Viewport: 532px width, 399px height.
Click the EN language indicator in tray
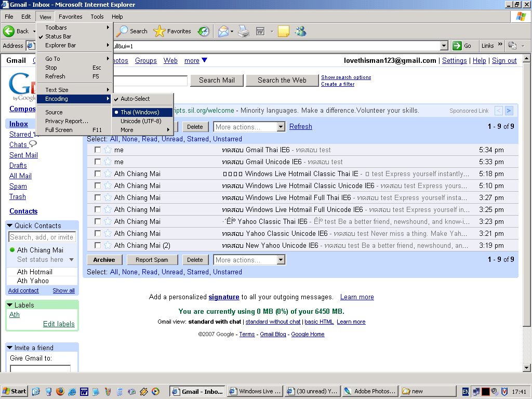click(465, 392)
